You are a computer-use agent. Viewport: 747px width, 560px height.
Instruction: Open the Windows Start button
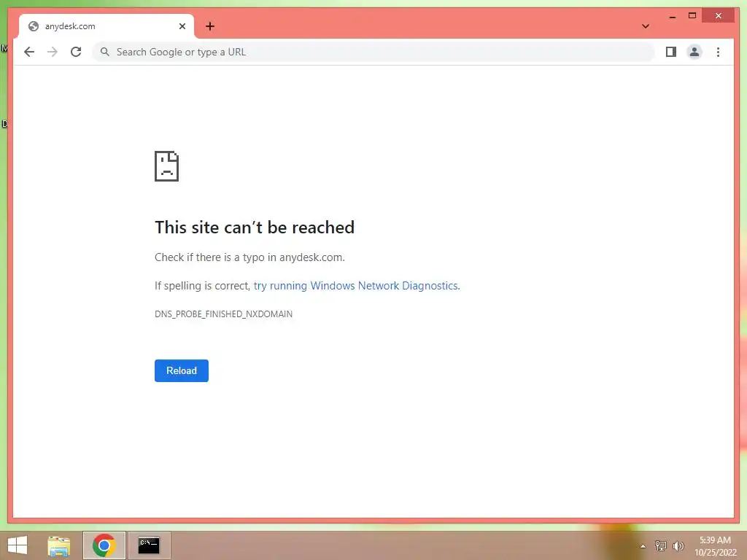pyautogui.click(x=18, y=545)
